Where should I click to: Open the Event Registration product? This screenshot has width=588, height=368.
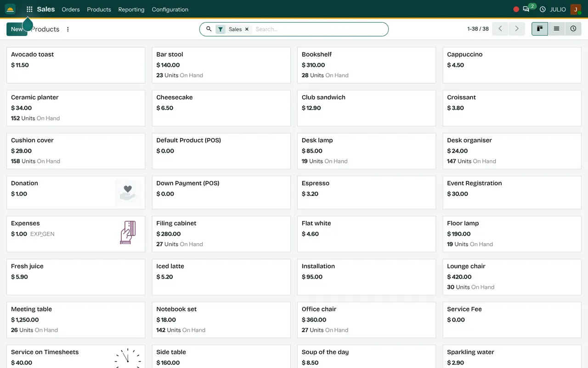click(x=512, y=192)
